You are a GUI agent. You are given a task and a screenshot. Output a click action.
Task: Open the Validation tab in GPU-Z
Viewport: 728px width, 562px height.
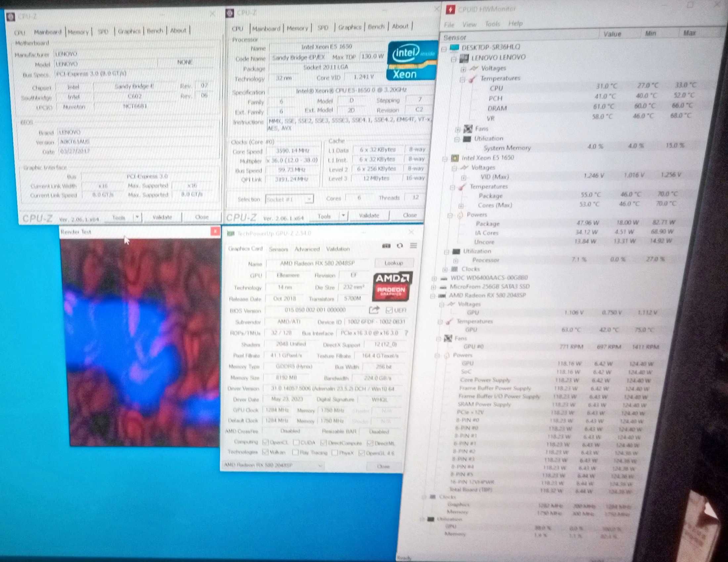(338, 249)
